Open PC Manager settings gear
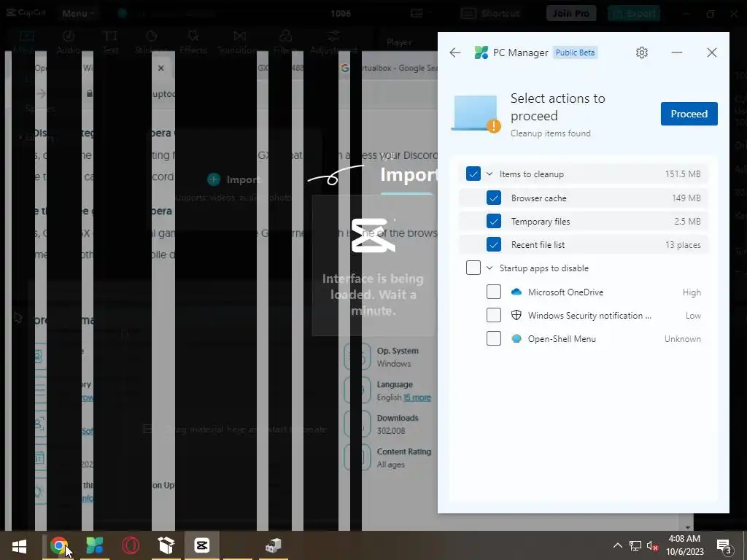The height and width of the screenshot is (560, 747). click(642, 52)
